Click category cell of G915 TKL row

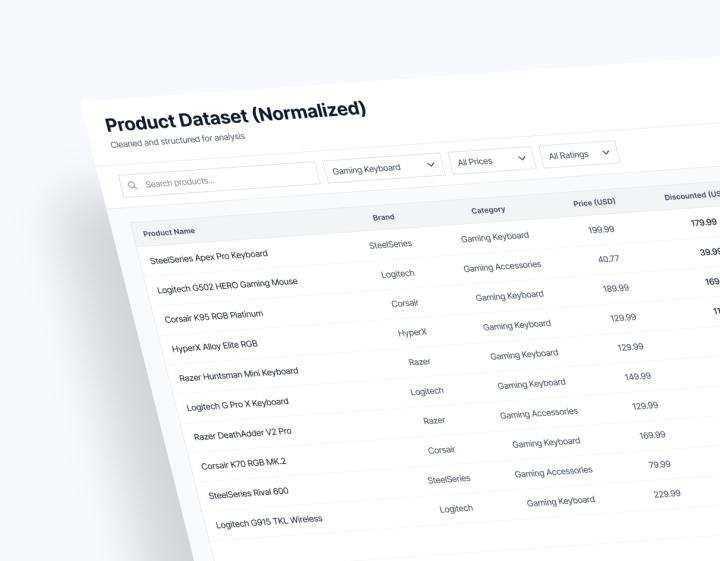[x=561, y=501]
